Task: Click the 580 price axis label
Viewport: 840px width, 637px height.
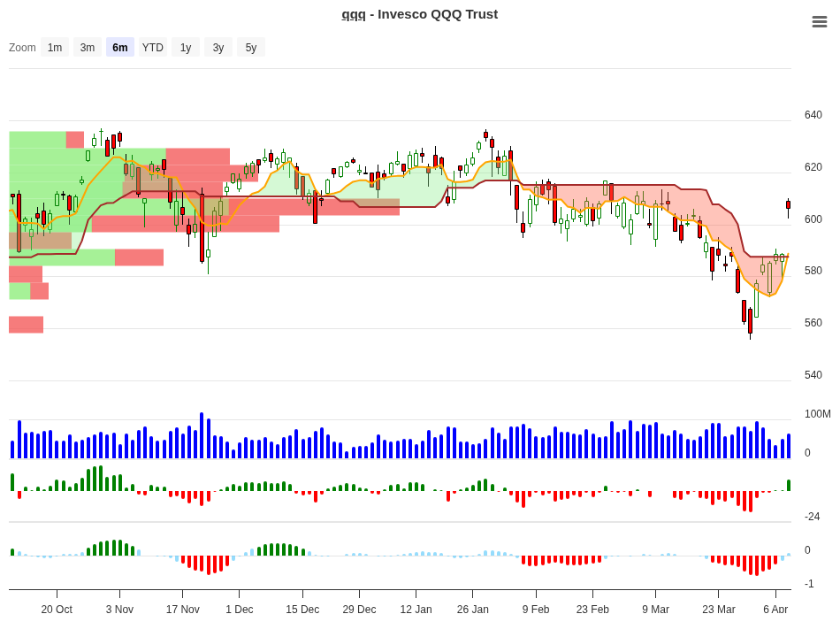Action: pos(813,271)
